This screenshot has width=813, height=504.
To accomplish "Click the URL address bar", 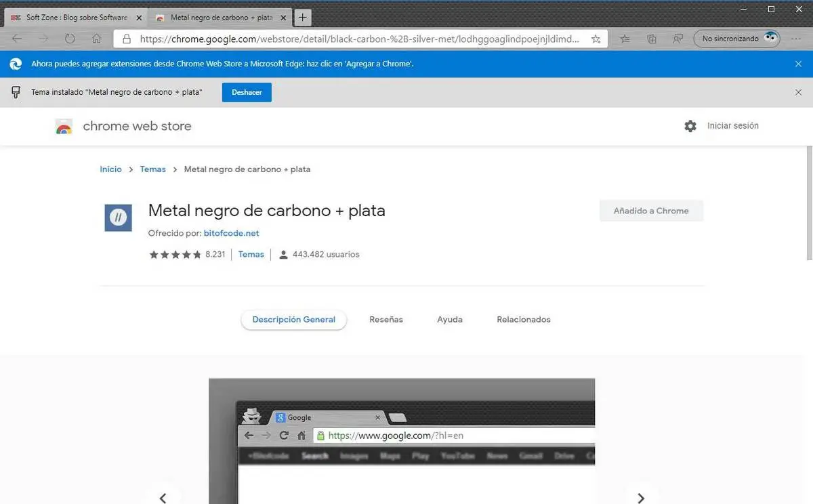I will tap(360, 39).
